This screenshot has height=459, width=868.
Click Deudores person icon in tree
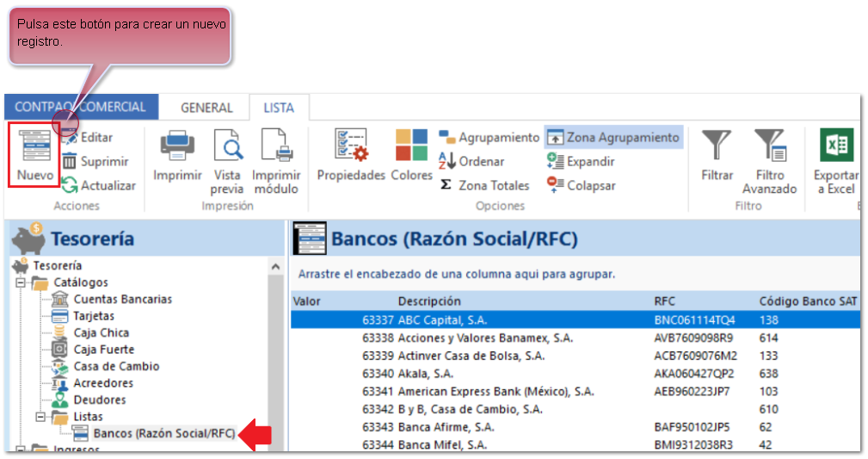[x=59, y=400]
